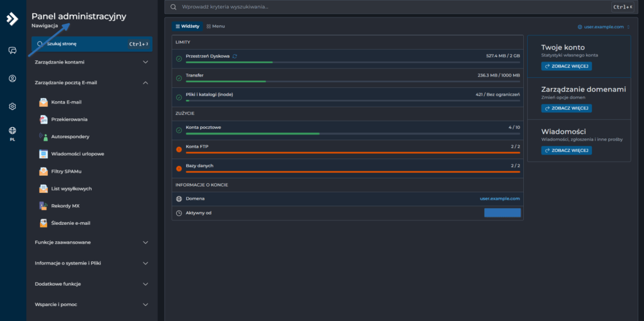Open Autorespondery in sidebar
644x321 pixels.
tap(70, 136)
